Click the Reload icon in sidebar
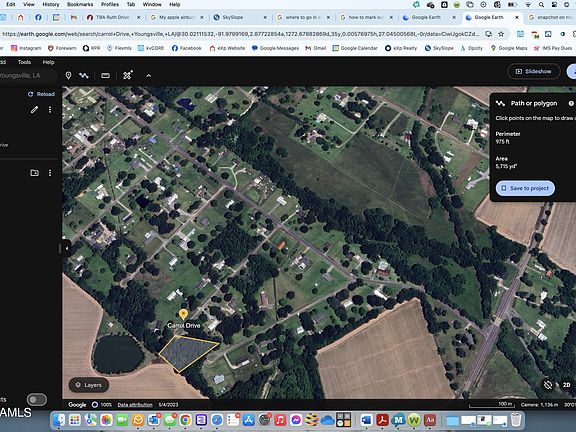The image size is (576, 432). click(30, 94)
